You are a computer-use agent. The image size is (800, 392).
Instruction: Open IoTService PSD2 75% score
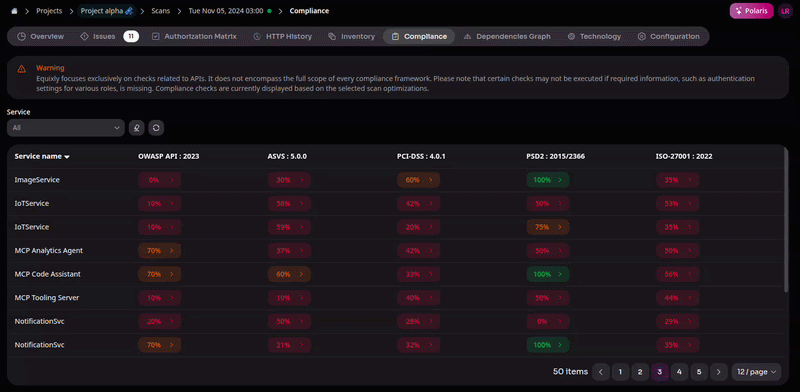[x=548, y=227]
